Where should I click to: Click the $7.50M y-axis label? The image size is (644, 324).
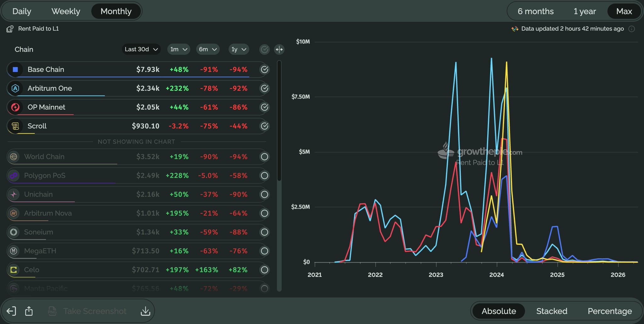pos(301,97)
